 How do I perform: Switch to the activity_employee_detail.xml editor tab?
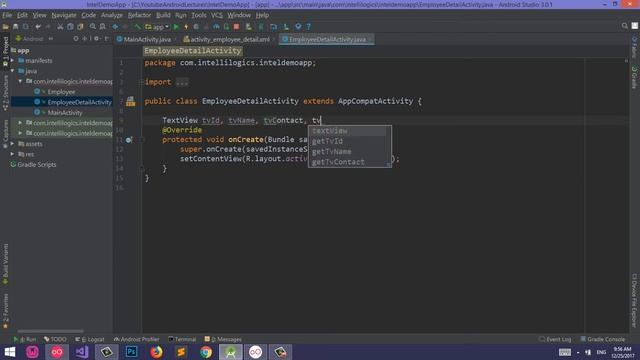(x=229, y=39)
